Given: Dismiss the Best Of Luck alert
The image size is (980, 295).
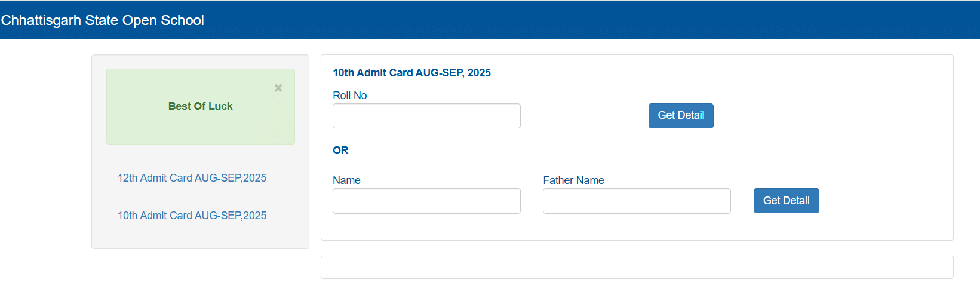Looking at the screenshot, I should (x=278, y=88).
